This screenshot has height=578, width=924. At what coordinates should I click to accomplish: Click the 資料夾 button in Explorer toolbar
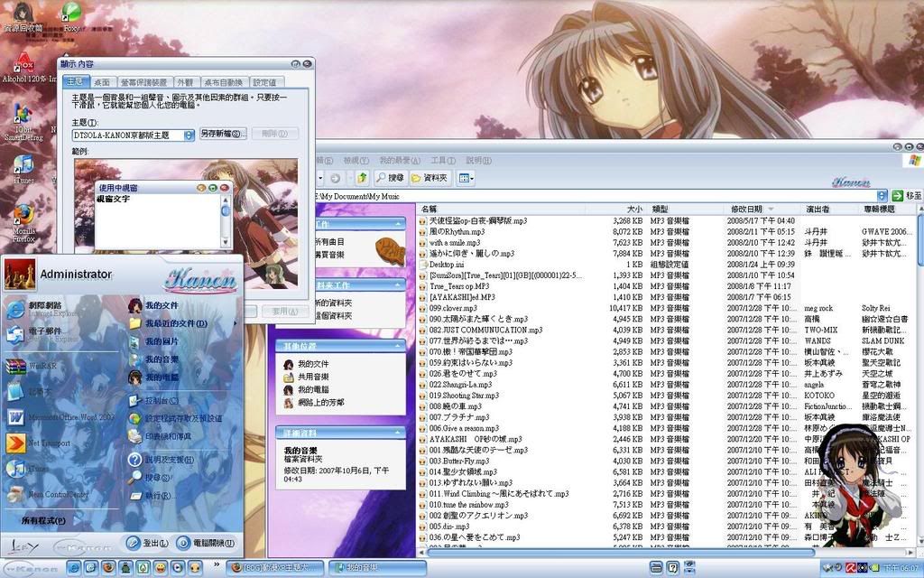click(x=430, y=178)
